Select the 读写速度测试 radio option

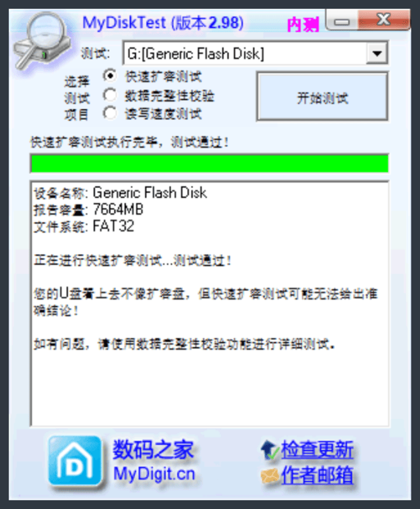coord(110,113)
